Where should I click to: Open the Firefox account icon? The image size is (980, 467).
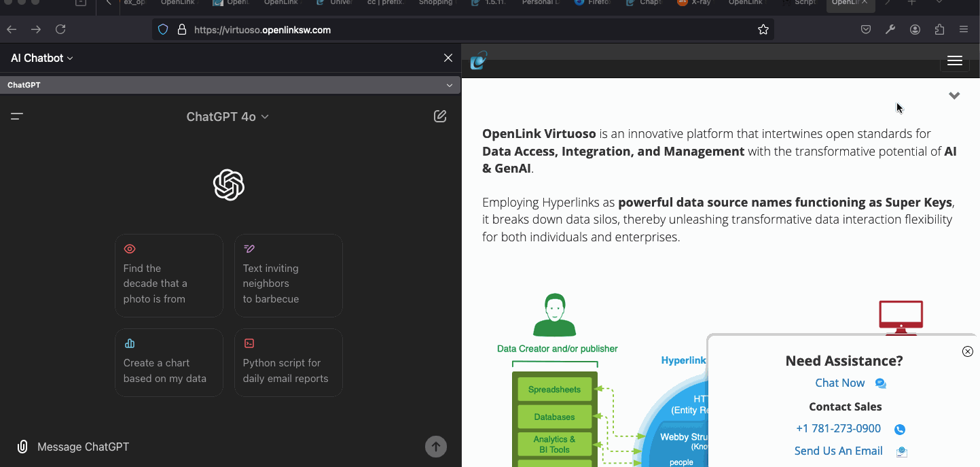pos(915,29)
